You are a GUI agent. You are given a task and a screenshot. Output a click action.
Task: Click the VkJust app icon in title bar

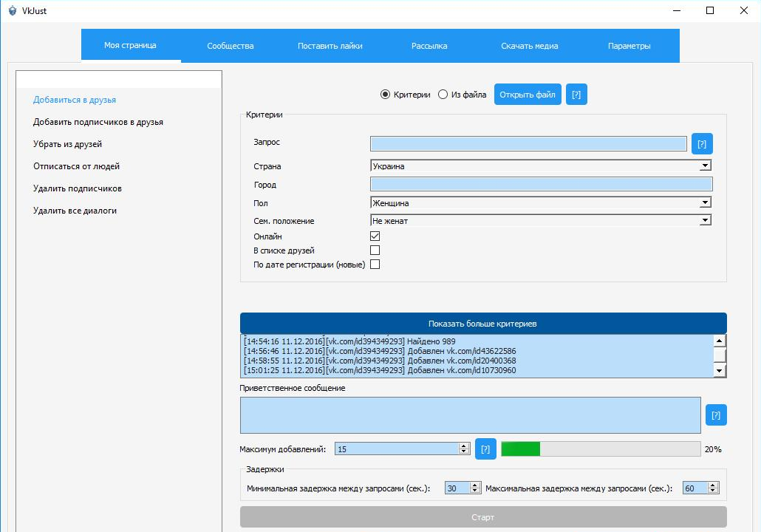click(12, 10)
